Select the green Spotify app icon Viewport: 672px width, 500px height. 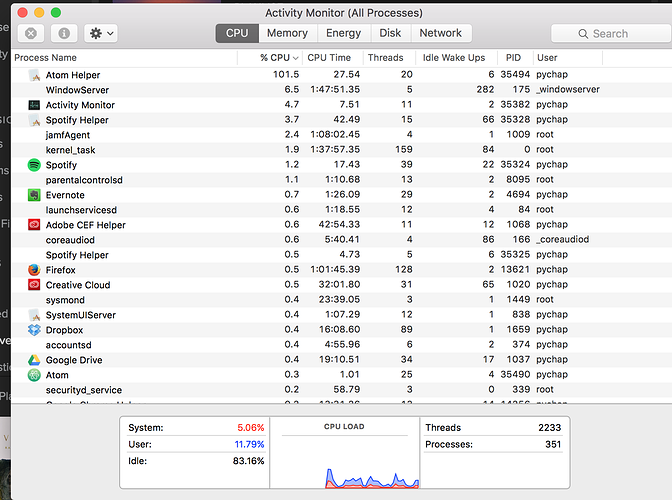(34, 165)
